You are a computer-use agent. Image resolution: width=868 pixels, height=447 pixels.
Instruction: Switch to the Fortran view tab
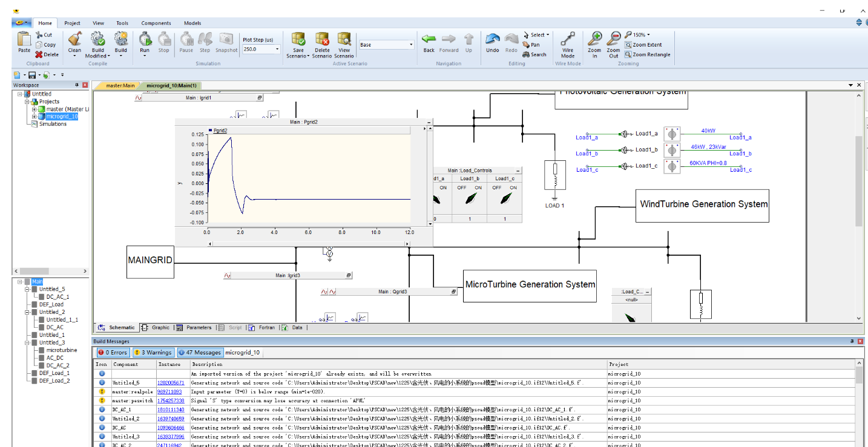pos(262,327)
